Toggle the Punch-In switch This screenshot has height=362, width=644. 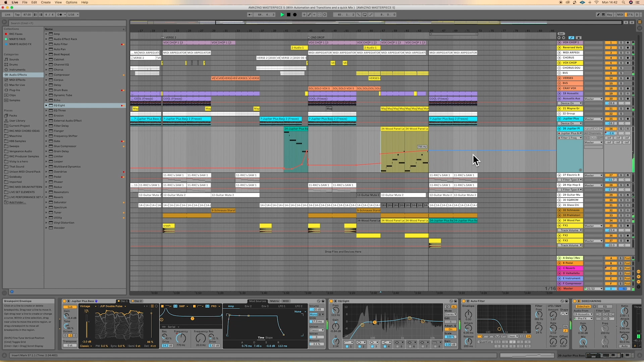[x=359, y=15]
